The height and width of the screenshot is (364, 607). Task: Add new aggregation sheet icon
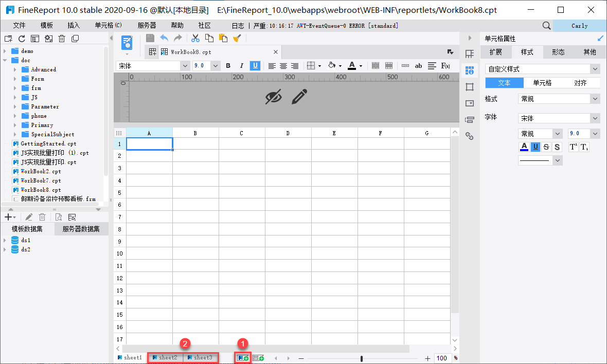pos(258,358)
